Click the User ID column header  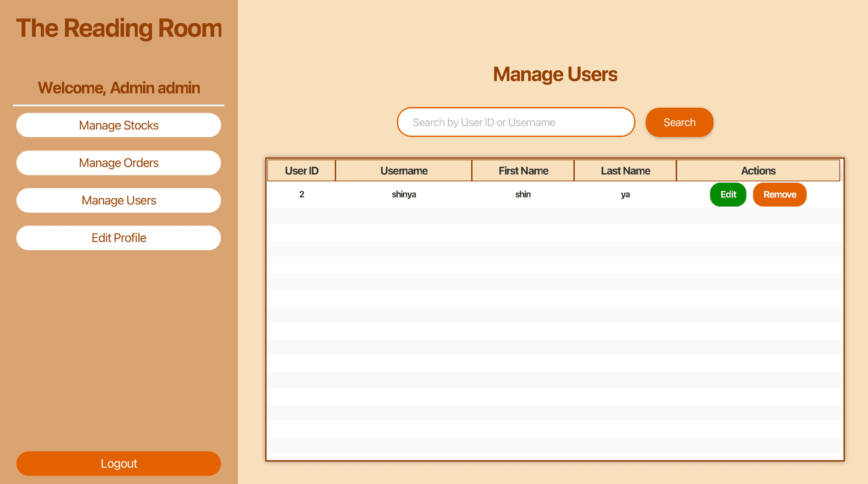[x=301, y=171]
